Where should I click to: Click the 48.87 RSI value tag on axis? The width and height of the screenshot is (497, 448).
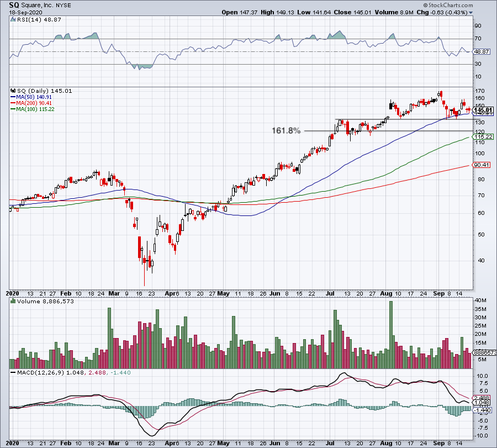pos(482,52)
